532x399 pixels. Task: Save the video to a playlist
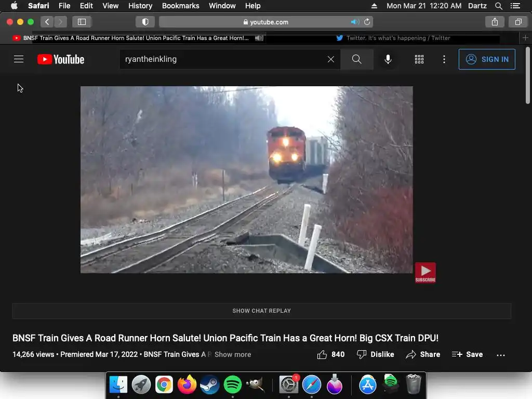coord(467,354)
